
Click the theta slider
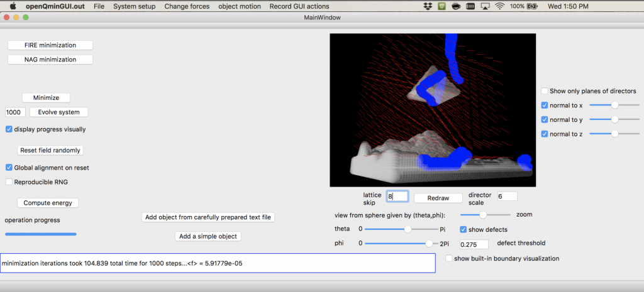coord(402,229)
